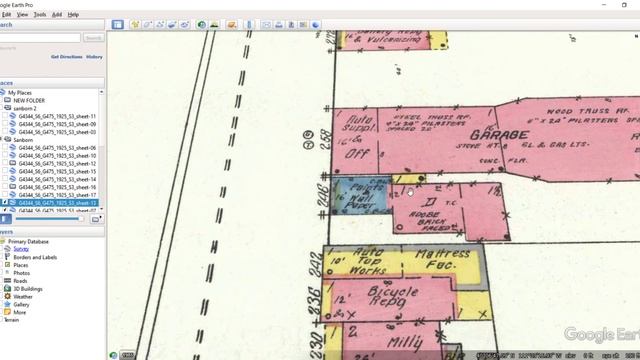
Task: Click the History link
Action: point(94,57)
